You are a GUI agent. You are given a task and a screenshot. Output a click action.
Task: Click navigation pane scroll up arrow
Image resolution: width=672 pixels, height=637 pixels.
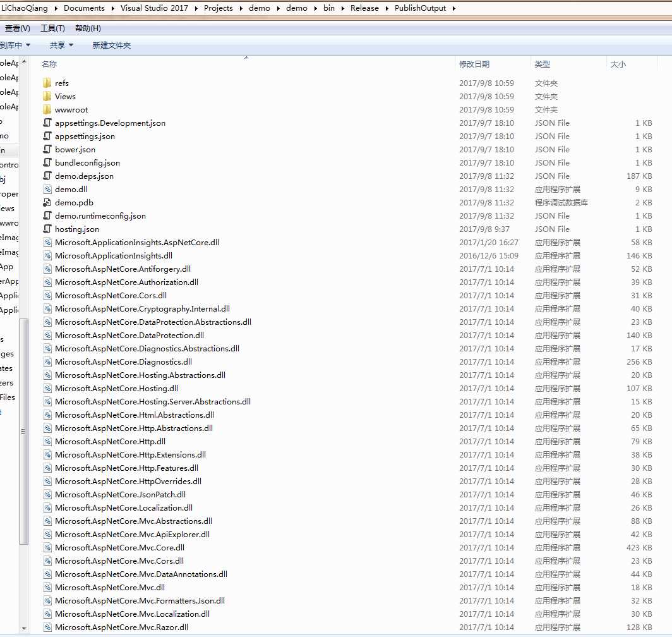(24, 62)
